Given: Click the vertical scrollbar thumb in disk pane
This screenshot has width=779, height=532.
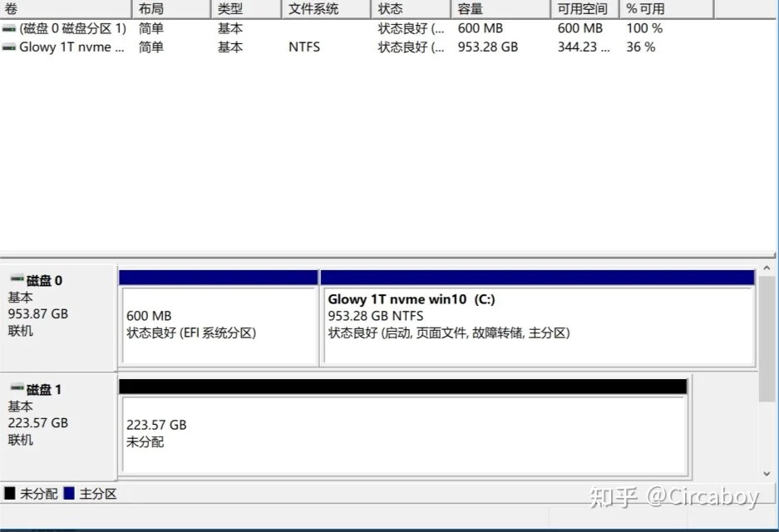Looking at the screenshot, I should (767, 339).
